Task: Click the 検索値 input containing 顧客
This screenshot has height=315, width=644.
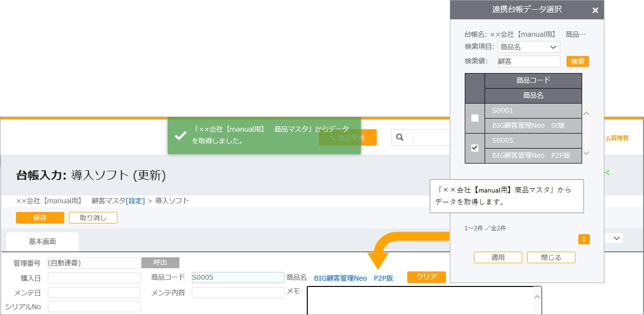Action: click(x=529, y=61)
